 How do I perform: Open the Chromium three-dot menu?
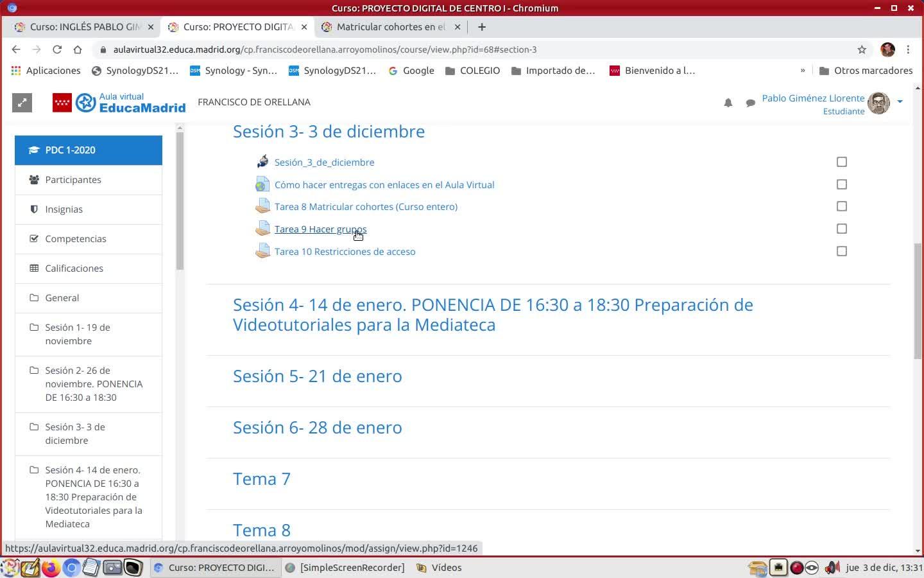coord(908,49)
